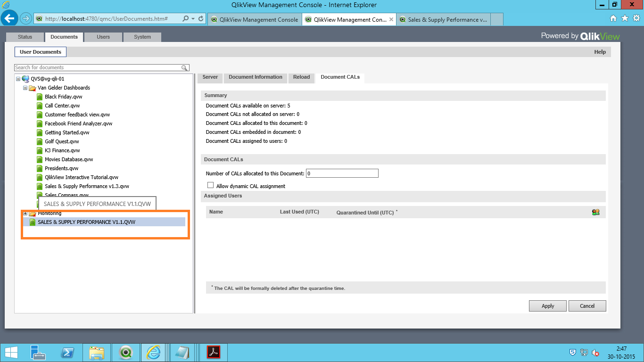Launch Windows PowerShell from the taskbar
This screenshot has width=644, height=362.
coord(67,353)
